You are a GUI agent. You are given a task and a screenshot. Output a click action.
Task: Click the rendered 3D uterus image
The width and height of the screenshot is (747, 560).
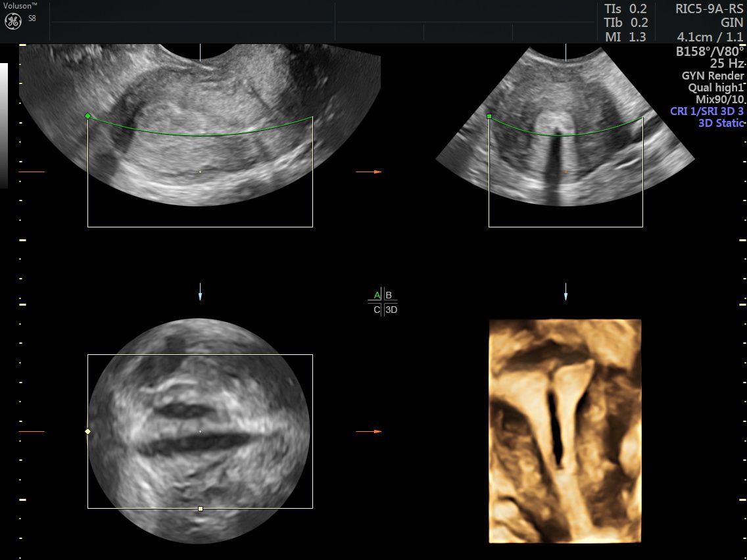565,431
